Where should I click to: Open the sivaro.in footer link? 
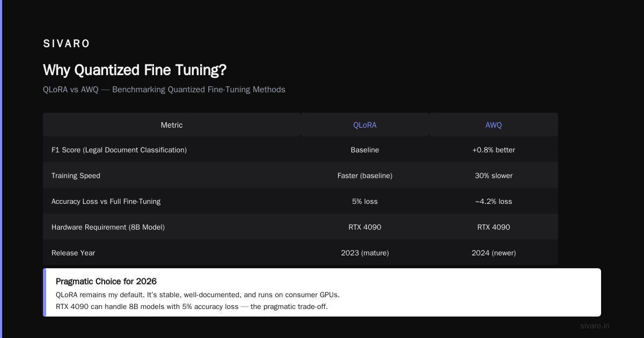click(x=595, y=326)
